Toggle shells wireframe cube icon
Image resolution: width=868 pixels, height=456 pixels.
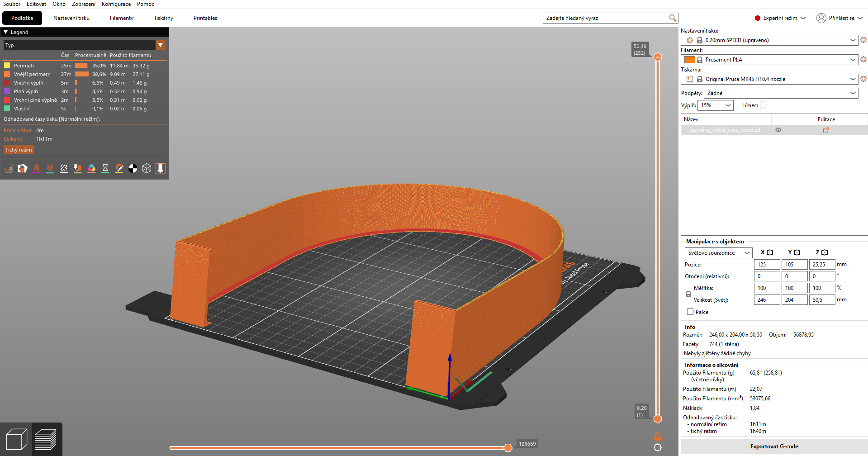tap(147, 169)
